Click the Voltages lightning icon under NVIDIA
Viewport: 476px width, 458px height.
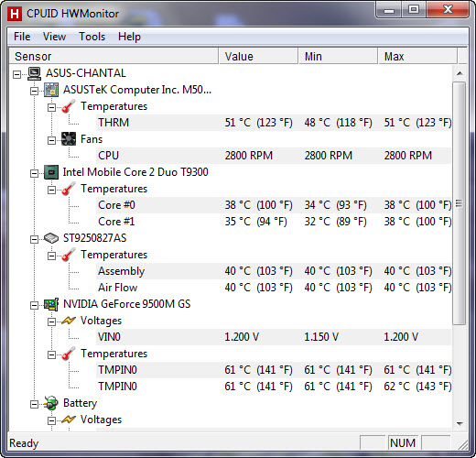click(x=69, y=321)
